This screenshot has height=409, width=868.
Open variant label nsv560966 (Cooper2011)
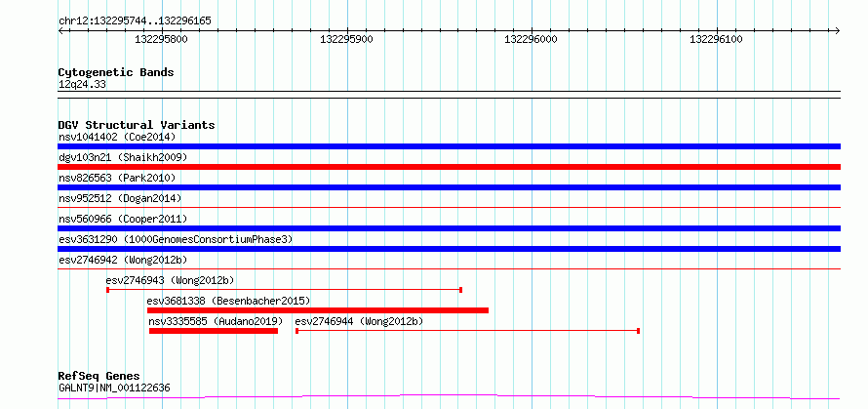123,219
